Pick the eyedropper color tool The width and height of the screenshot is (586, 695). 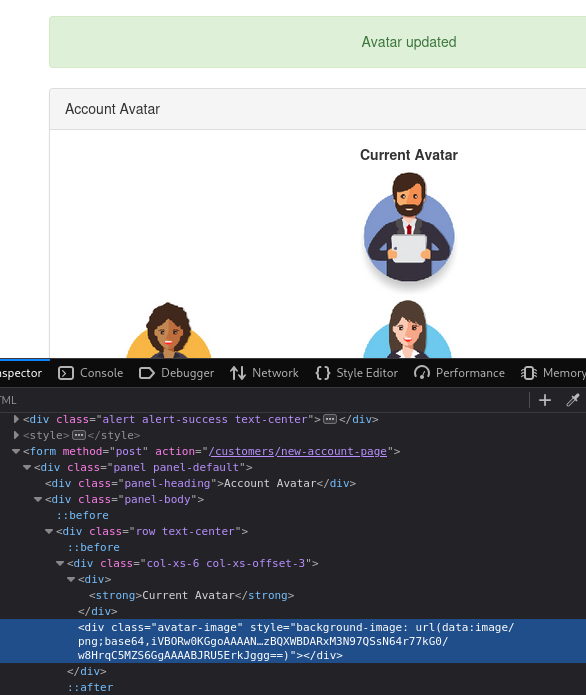pos(573,400)
